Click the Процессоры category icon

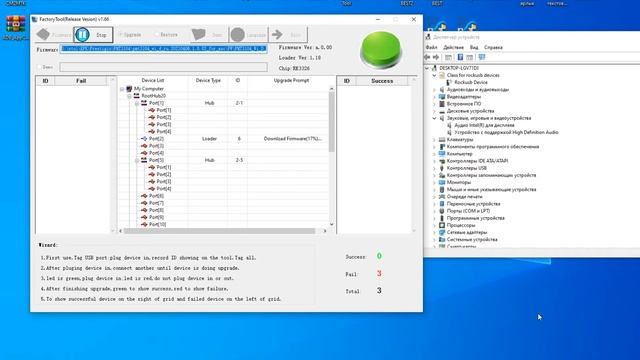(442, 225)
